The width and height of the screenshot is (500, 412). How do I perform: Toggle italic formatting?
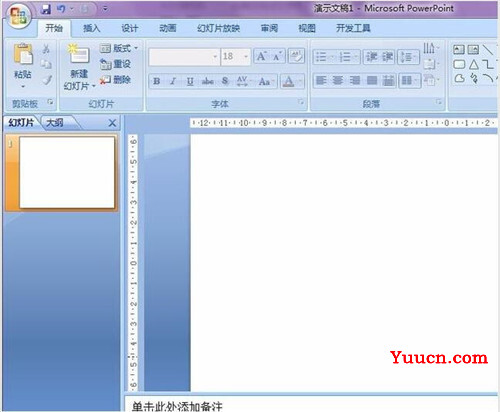point(173,81)
